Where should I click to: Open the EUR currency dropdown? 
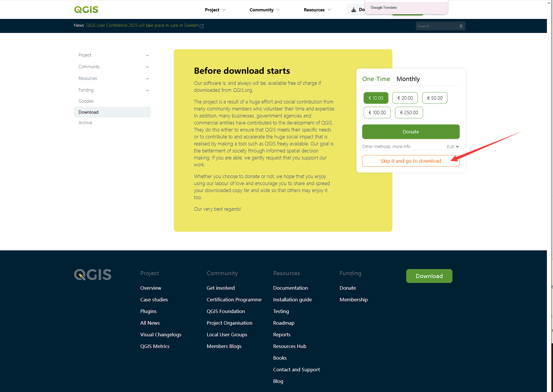pos(453,147)
